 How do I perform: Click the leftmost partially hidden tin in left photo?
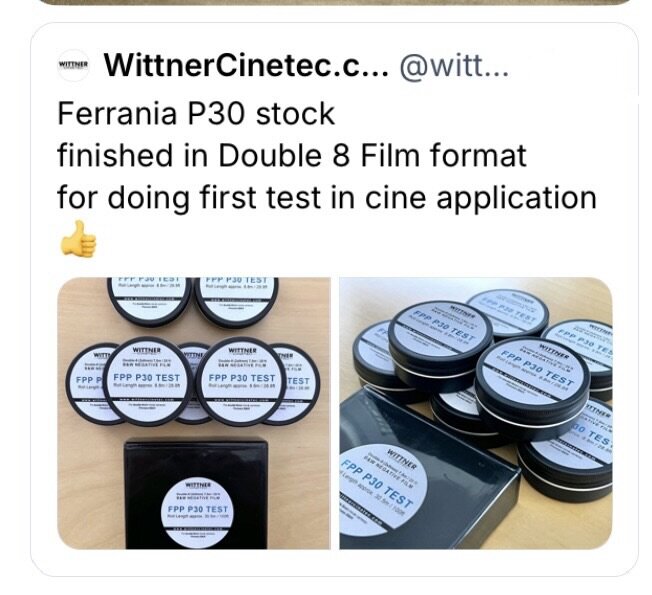(x=88, y=383)
